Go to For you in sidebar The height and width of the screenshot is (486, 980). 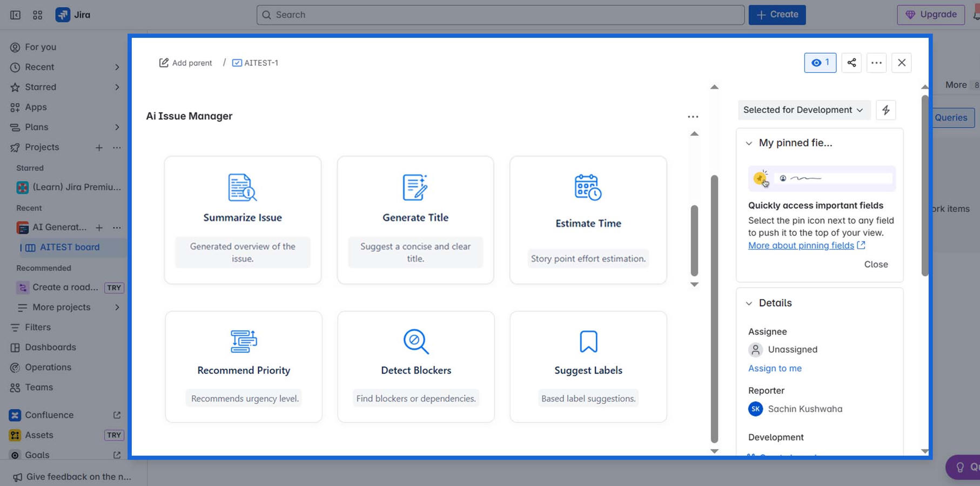(x=41, y=47)
